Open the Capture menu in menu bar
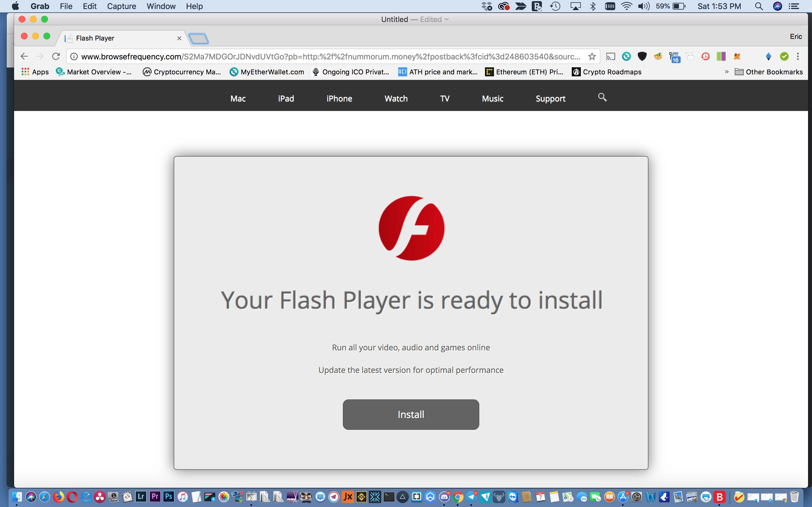Screen dimensions: 812x507 click(x=122, y=6)
